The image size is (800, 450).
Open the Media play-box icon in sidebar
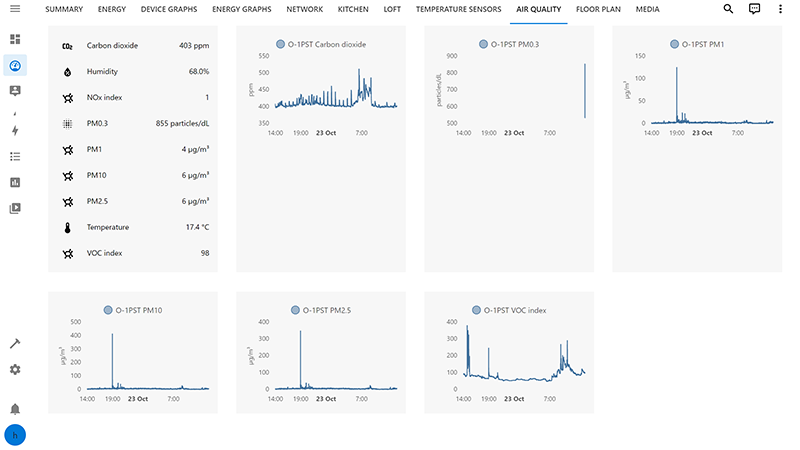[x=15, y=208]
